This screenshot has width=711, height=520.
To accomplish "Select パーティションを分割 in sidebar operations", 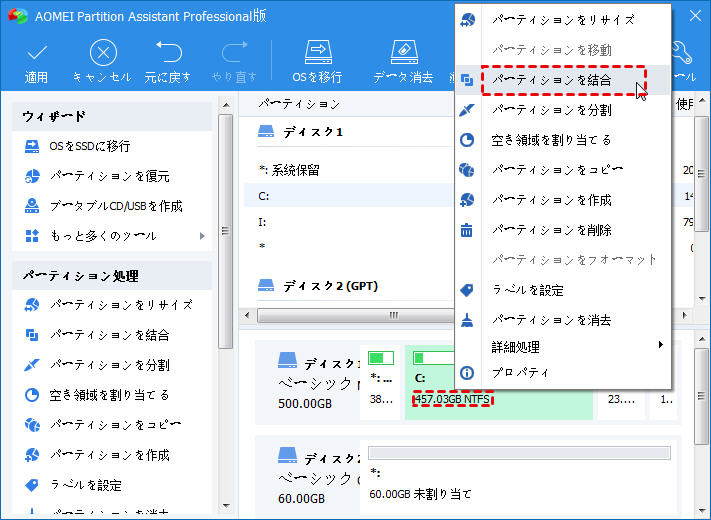I will [x=112, y=365].
